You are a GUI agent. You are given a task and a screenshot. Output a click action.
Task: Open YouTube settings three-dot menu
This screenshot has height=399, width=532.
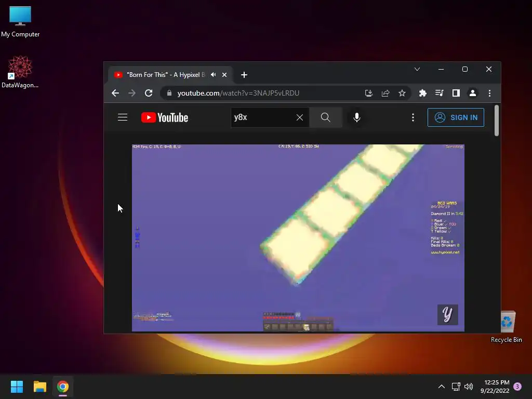coord(413,117)
